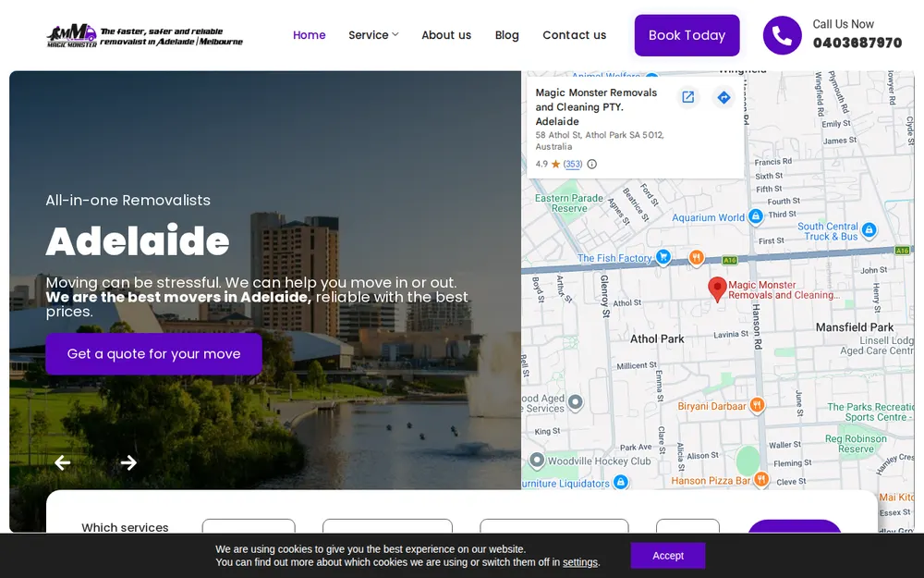
Task: Open the About us page
Action: [x=446, y=35]
